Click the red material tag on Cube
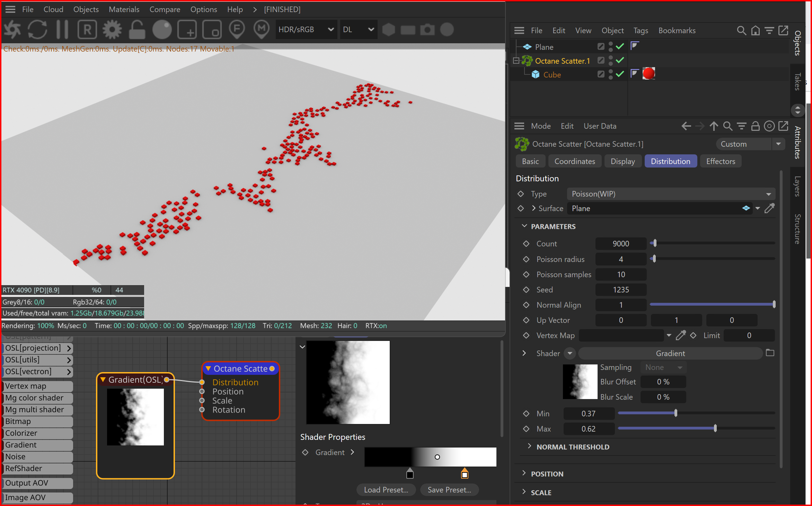Image resolution: width=812 pixels, height=506 pixels. pos(648,74)
